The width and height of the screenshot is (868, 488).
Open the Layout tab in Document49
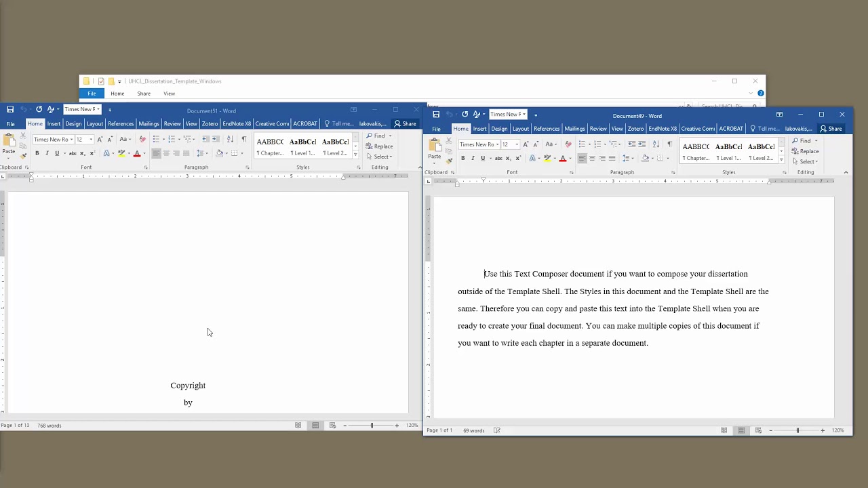tap(520, 129)
